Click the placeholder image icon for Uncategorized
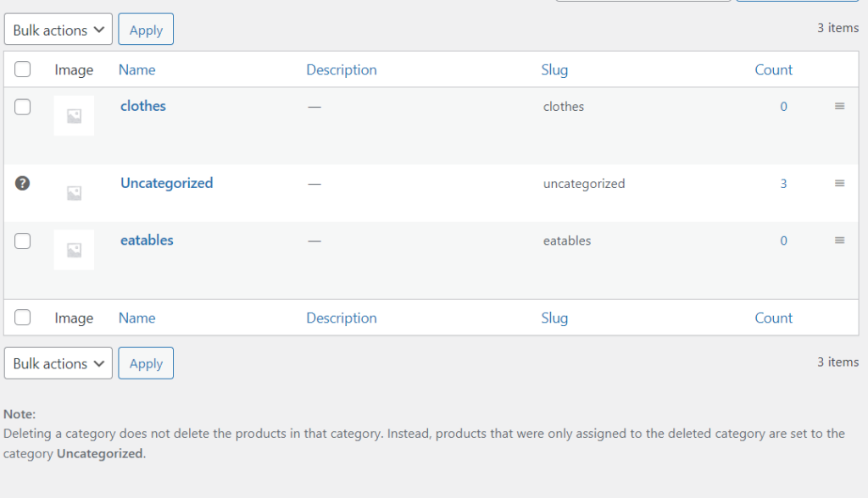 tap(74, 193)
